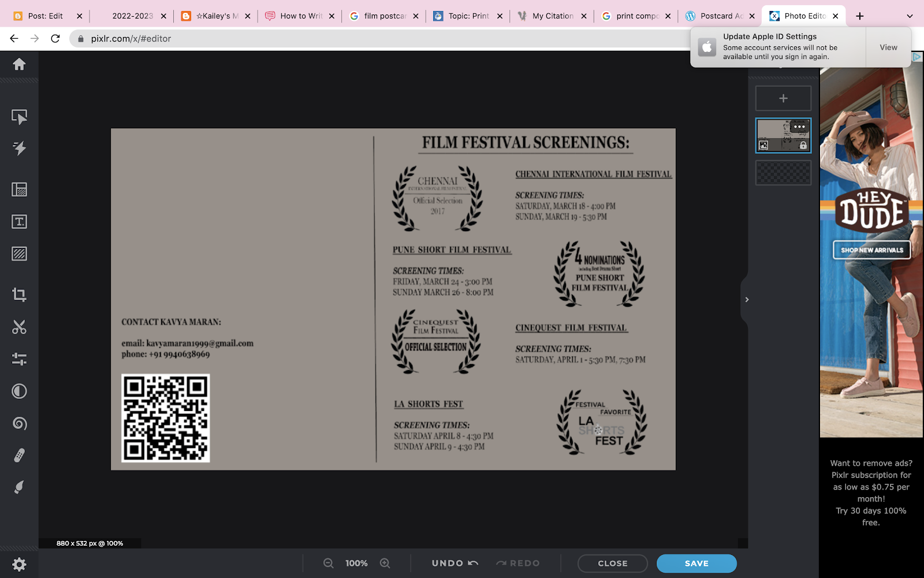Click CONTACT KAVYA MARAN text
The width and height of the screenshot is (924, 578).
[172, 322]
